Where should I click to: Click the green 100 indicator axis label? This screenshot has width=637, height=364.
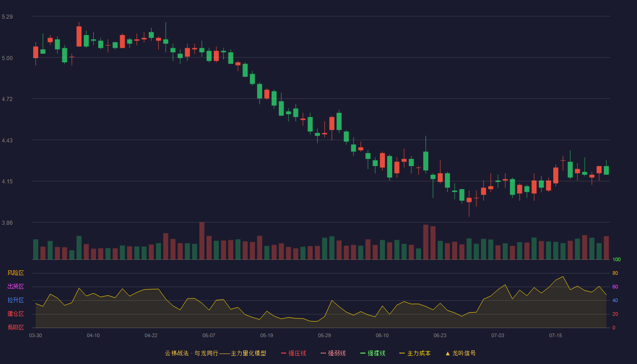[617, 259]
